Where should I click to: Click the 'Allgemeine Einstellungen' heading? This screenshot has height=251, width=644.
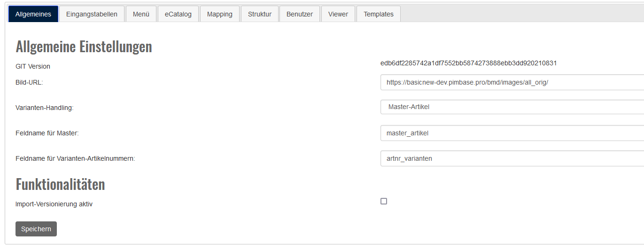tap(84, 47)
